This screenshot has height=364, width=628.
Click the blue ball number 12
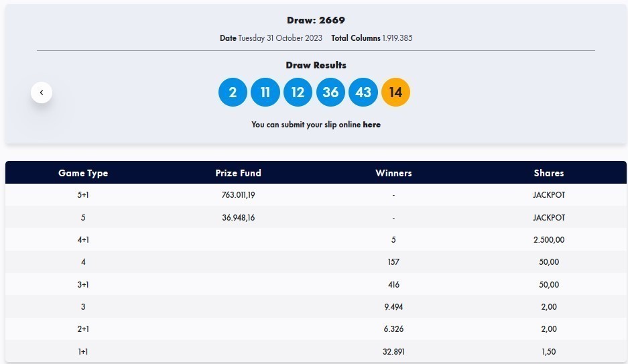pos(298,93)
